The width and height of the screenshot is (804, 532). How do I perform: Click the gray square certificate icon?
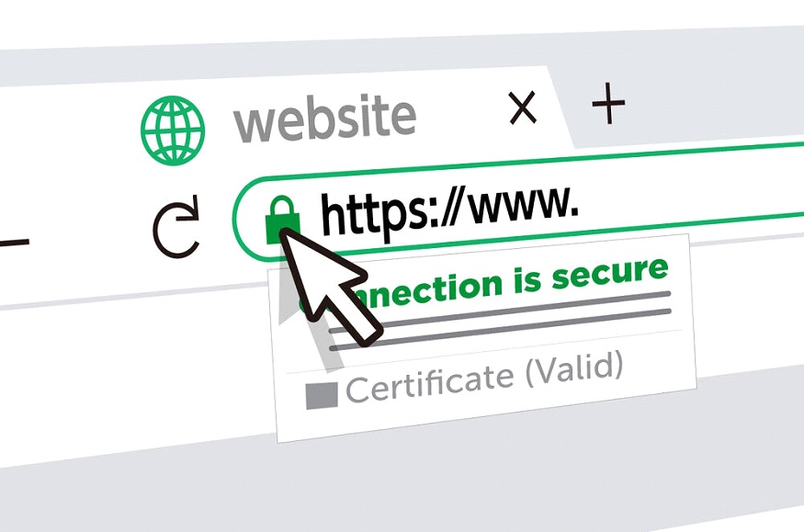[322, 395]
